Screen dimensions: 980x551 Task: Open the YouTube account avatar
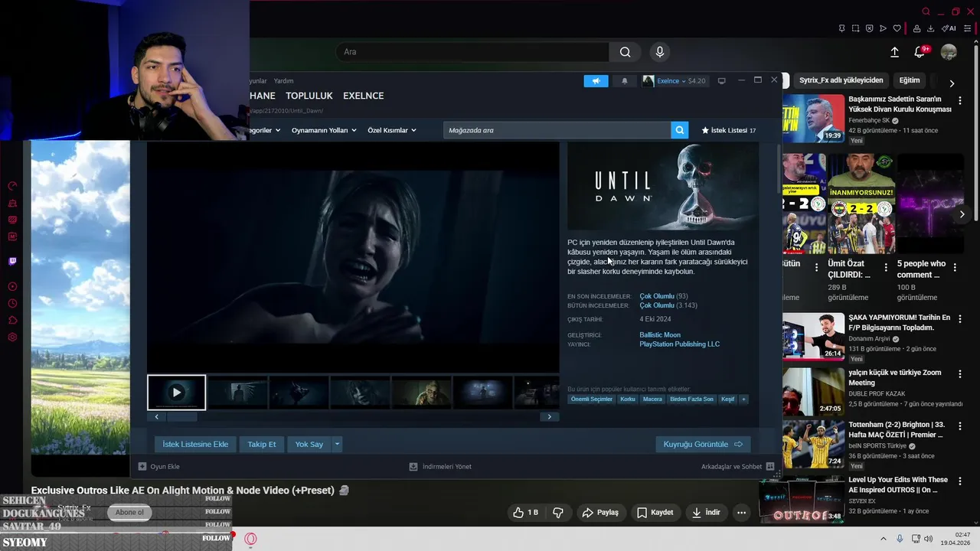click(x=949, y=52)
